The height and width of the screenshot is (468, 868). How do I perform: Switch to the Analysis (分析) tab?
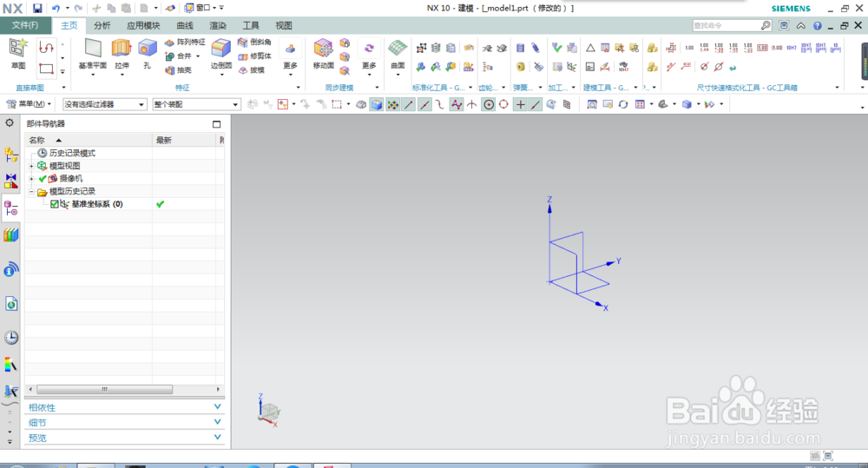point(102,25)
